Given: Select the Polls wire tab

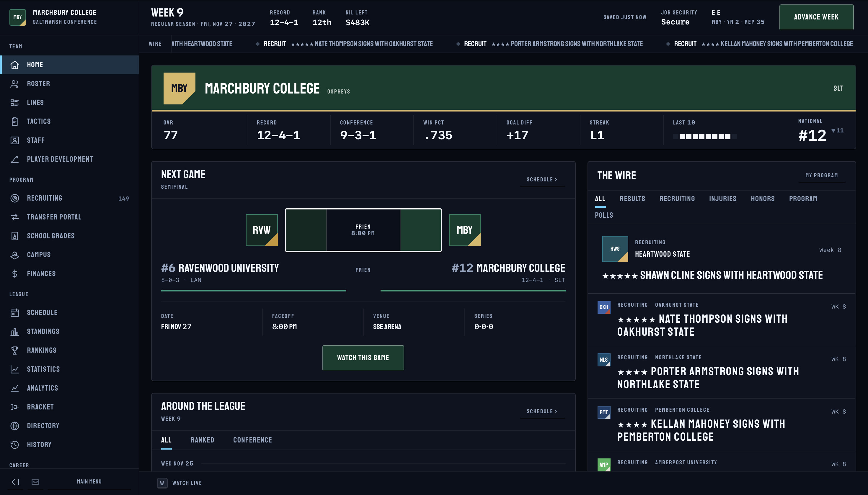Looking at the screenshot, I should tap(604, 215).
